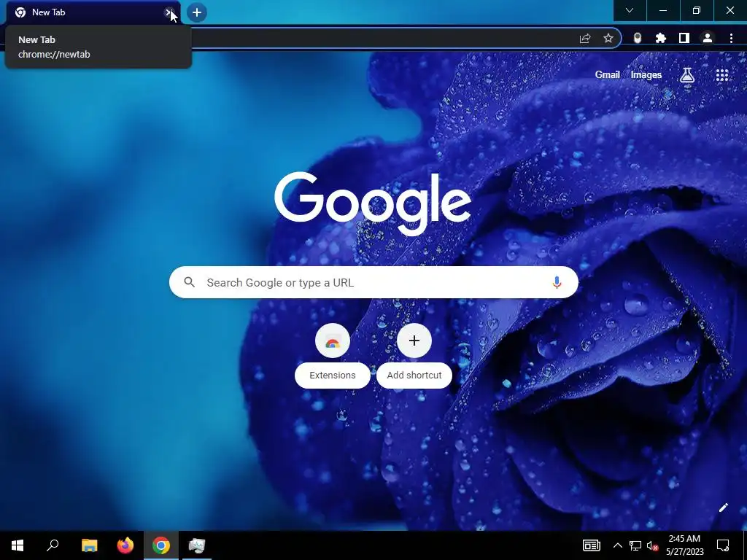Launch File Explorer from taskbar
The image size is (747, 560).
89,545
